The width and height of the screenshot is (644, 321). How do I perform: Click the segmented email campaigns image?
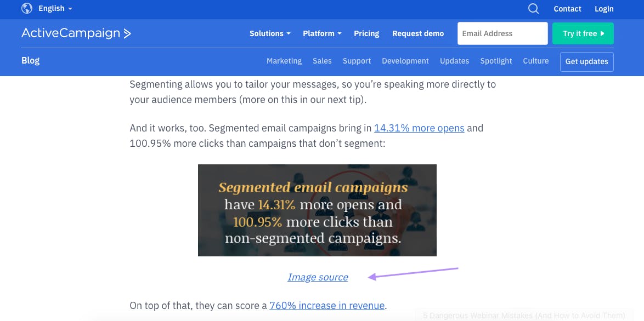pyautogui.click(x=317, y=210)
